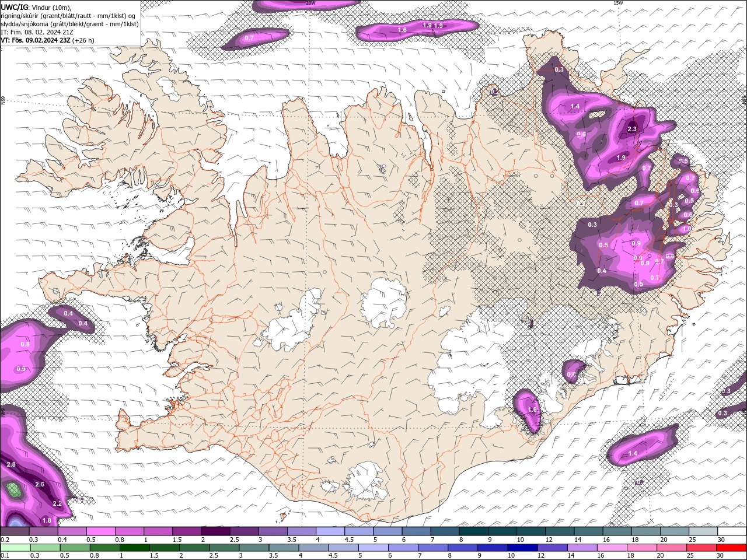Image resolution: width=747 pixels, height=560 pixels.
Task: Click the 2.8 value in the southwest offshore blob
Action: click(x=11, y=464)
